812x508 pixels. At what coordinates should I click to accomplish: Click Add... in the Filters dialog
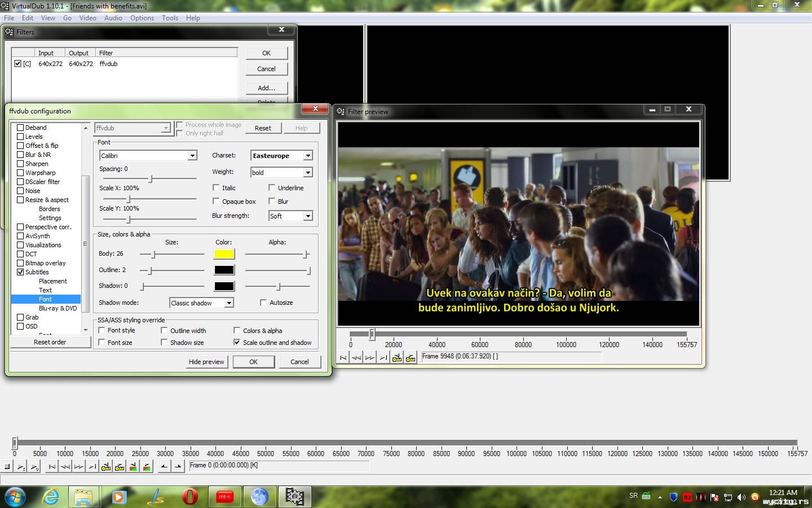(x=266, y=88)
